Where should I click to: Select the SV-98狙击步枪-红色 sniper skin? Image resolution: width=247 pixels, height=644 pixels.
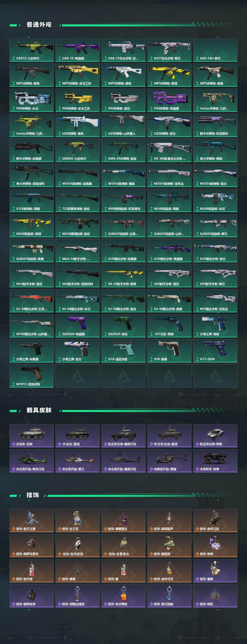tap(31, 301)
